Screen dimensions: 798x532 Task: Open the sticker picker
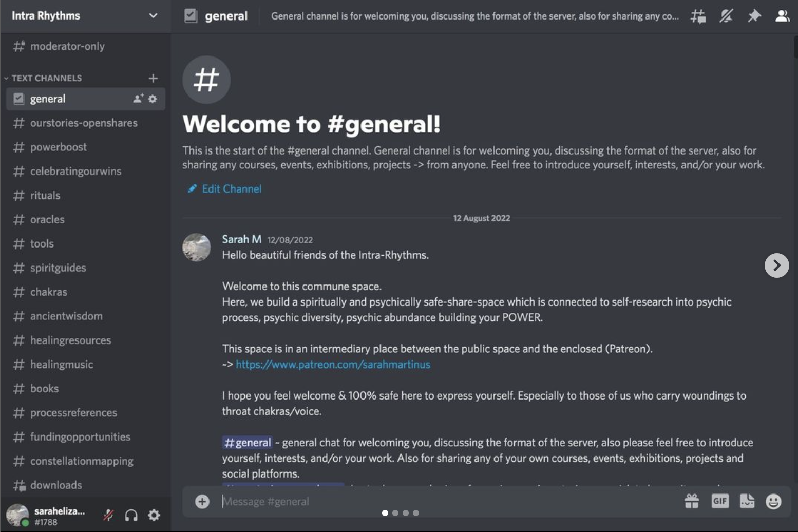coord(747,501)
